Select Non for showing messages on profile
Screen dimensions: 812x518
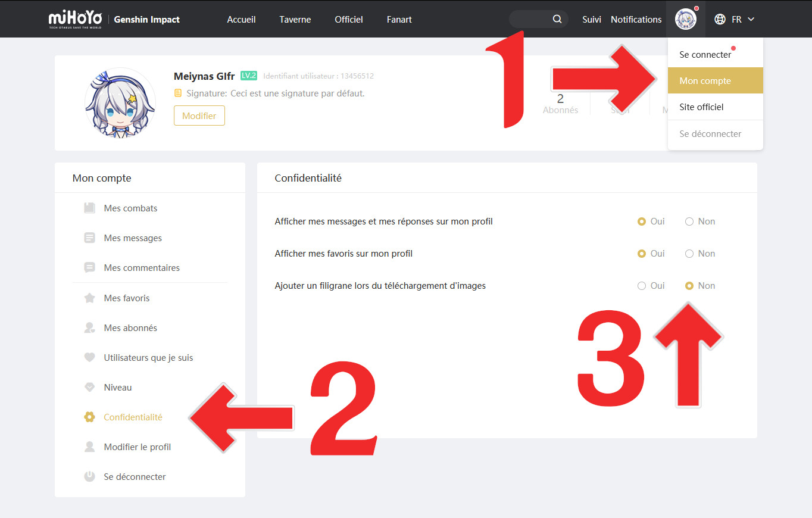pyautogui.click(x=689, y=221)
